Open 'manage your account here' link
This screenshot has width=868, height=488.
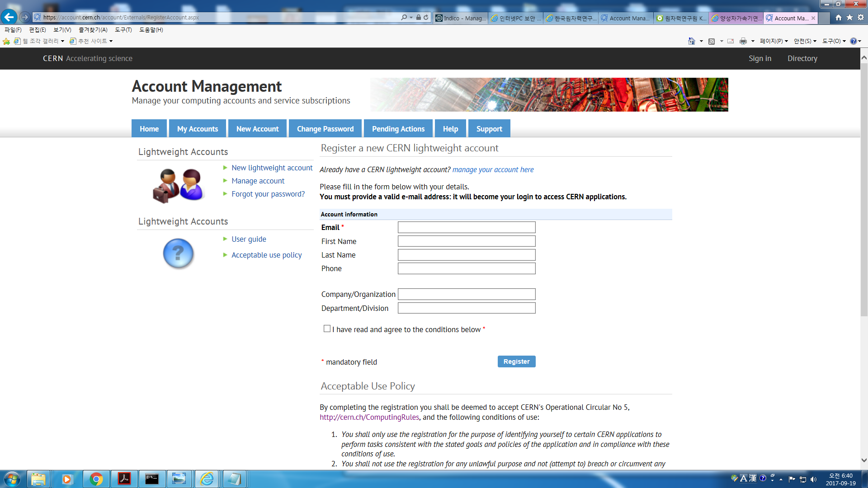[x=493, y=169]
